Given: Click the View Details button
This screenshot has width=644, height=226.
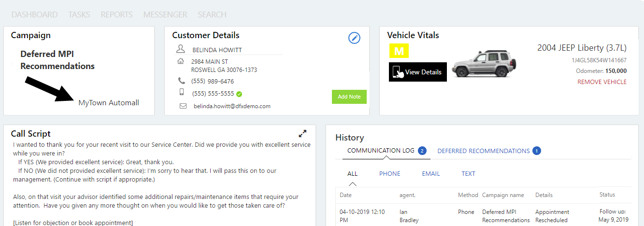Looking at the screenshot, I should pyautogui.click(x=418, y=72).
